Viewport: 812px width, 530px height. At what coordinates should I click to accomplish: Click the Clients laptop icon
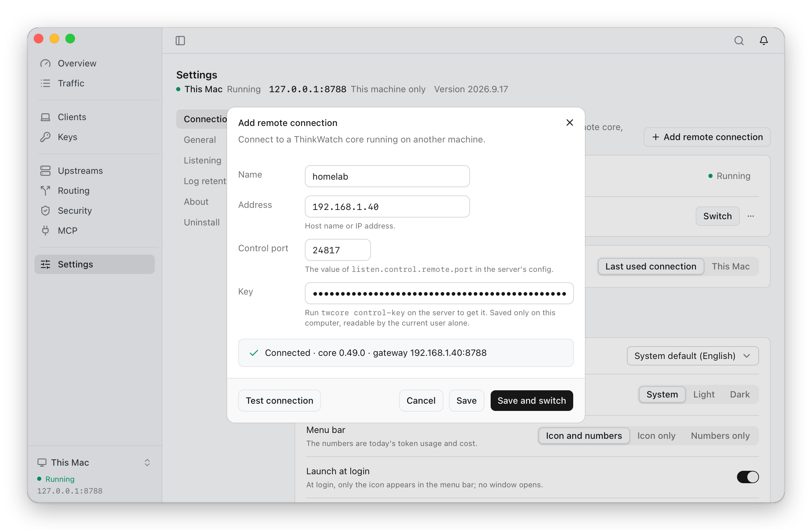click(45, 117)
